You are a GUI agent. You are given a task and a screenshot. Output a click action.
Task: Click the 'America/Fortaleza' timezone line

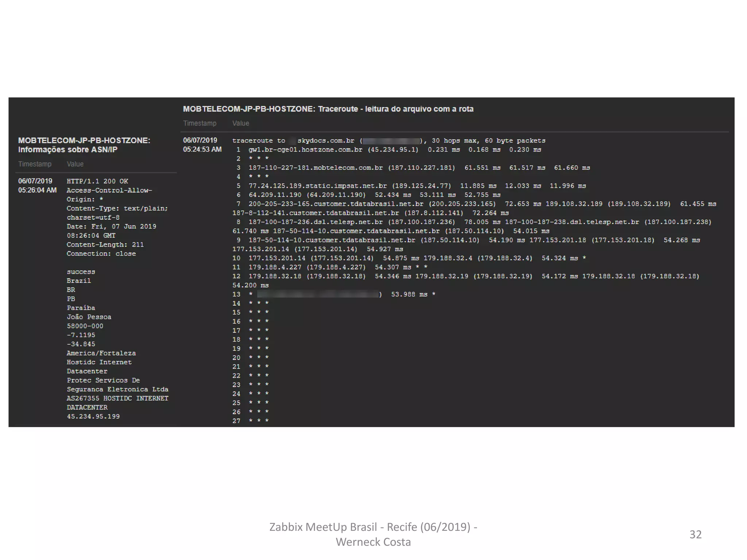click(x=101, y=353)
